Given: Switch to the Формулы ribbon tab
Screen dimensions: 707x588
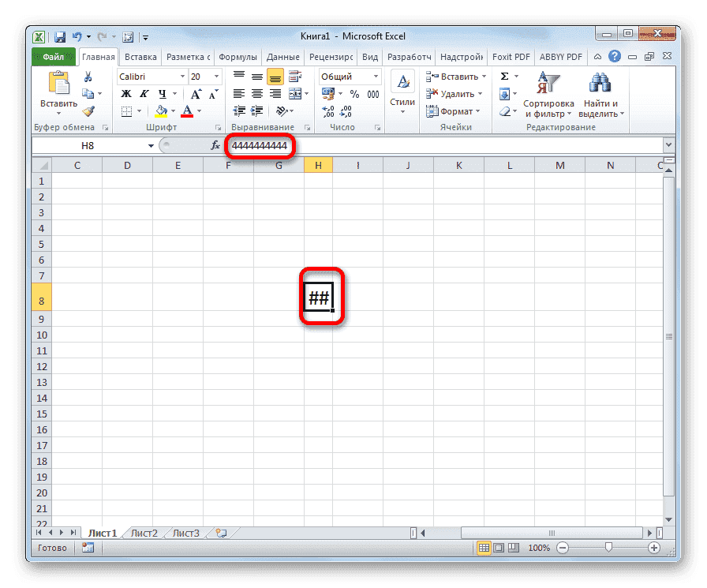Looking at the screenshot, I should (x=237, y=56).
